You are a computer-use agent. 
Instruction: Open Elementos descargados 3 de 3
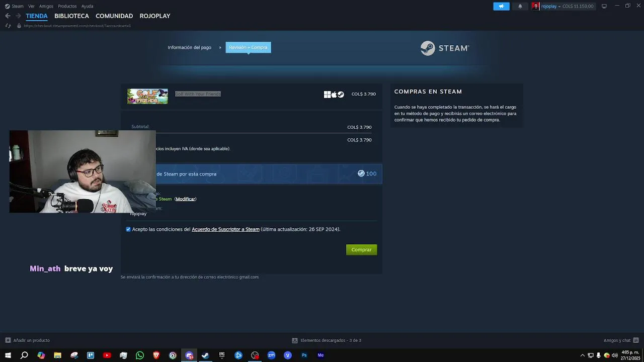(x=331, y=340)
